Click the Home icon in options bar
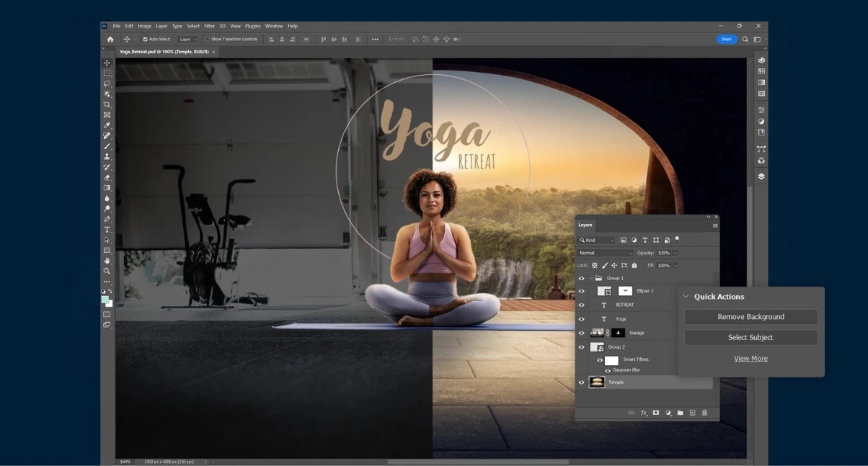The height and width of the screenshot is (466, 868). (x=110, y=39)
